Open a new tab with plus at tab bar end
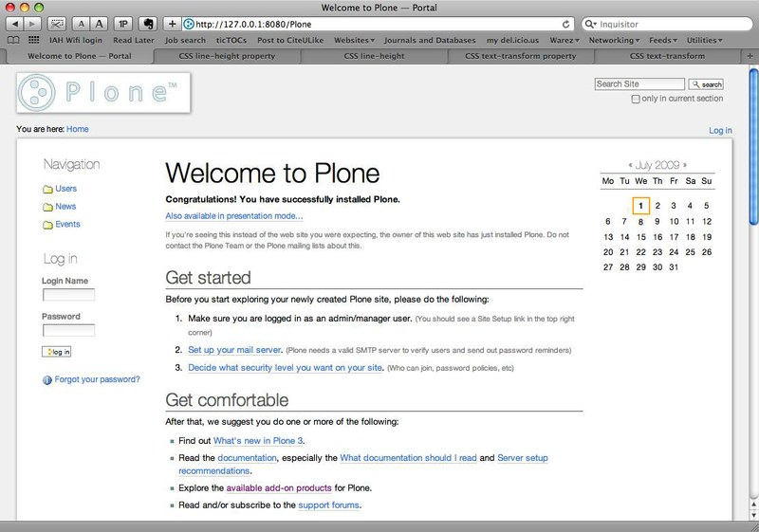Image resolution: width=759 pixels, height=532 pixels. (x=750, y=56)
